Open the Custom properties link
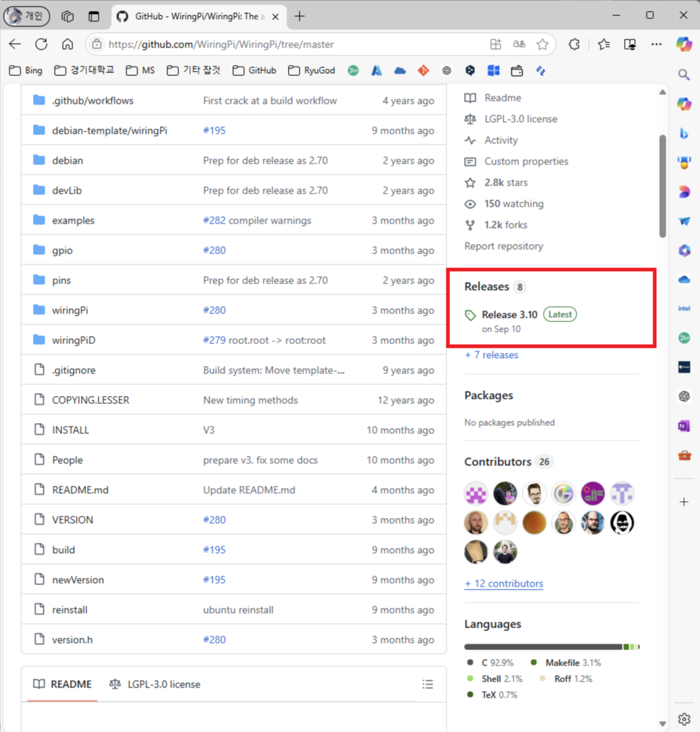 click(x=517, y=161)
